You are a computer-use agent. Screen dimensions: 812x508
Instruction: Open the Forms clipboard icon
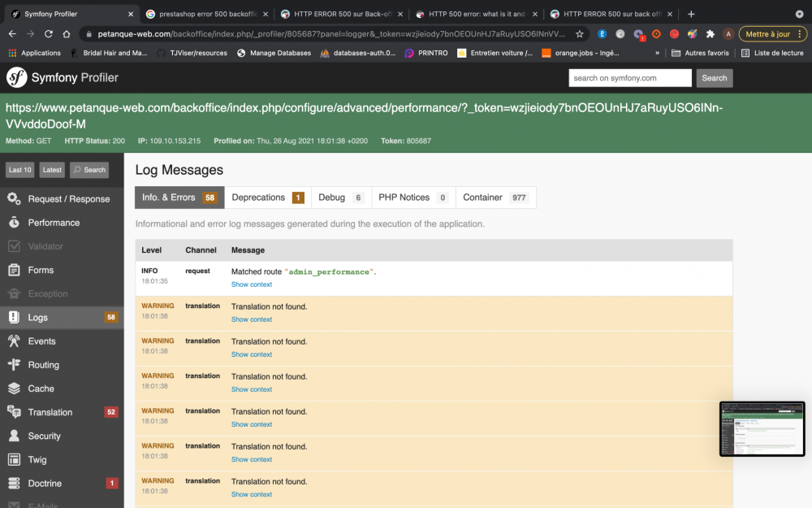(x=14, y=270)
